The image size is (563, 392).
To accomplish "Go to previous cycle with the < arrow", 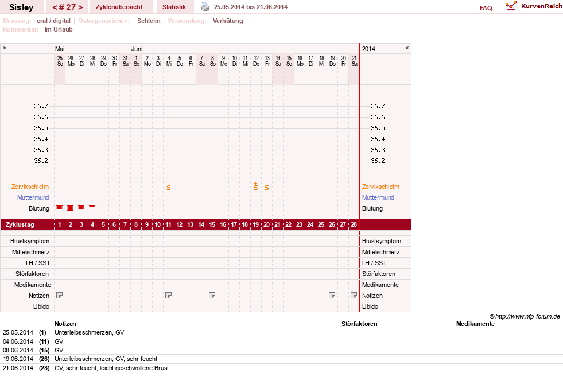I will point(55,7).
